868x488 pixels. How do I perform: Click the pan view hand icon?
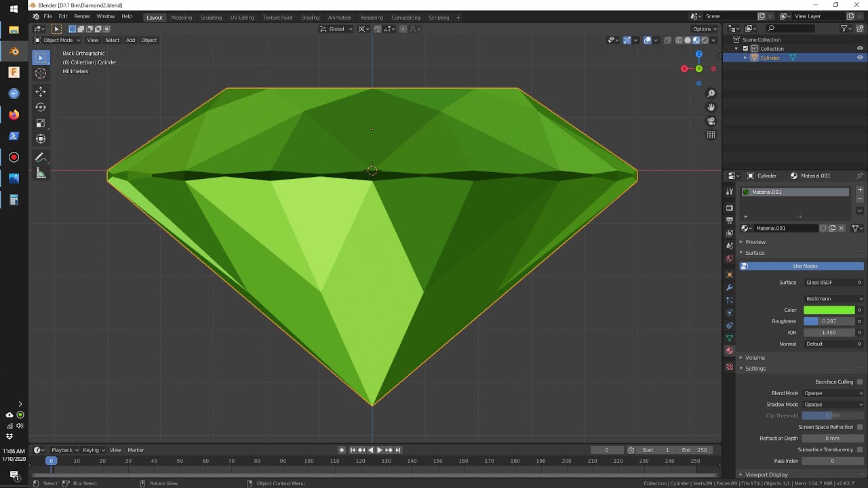pos(711,107)
